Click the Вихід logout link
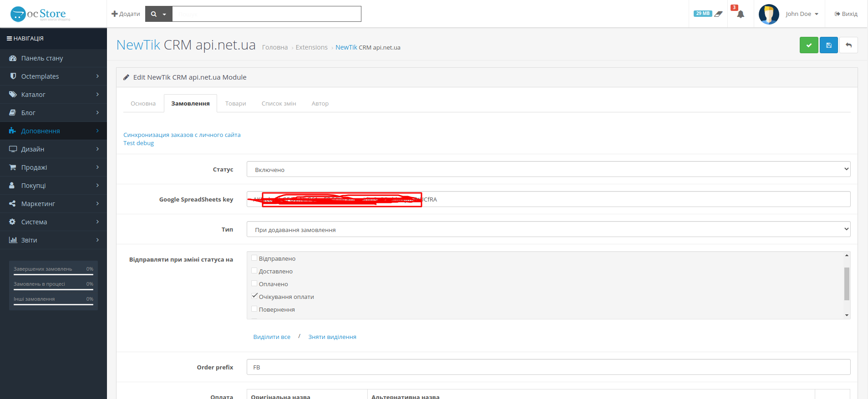 coord(846,14)
